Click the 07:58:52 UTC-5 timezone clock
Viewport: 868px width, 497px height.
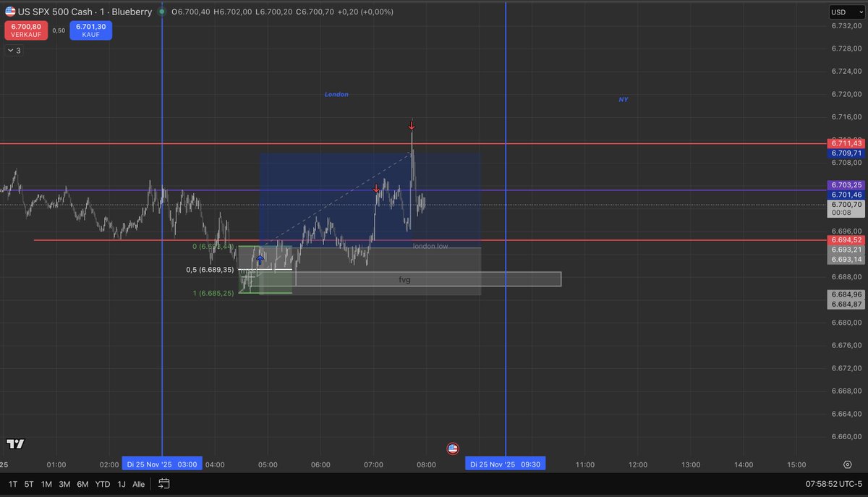tap(835, 484)
